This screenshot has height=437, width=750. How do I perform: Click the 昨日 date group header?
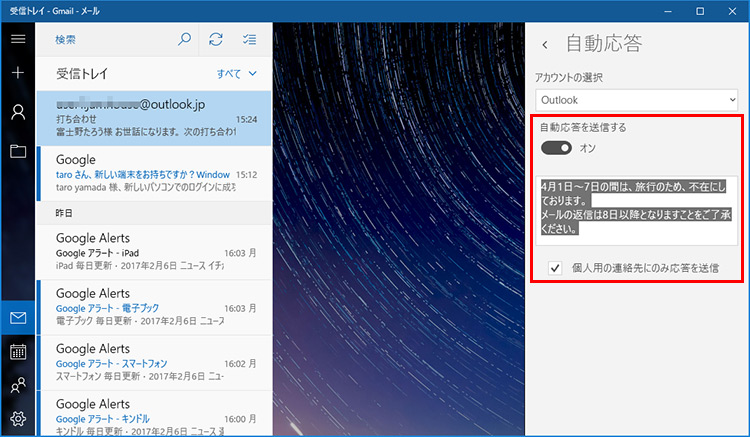click(154, 213)
